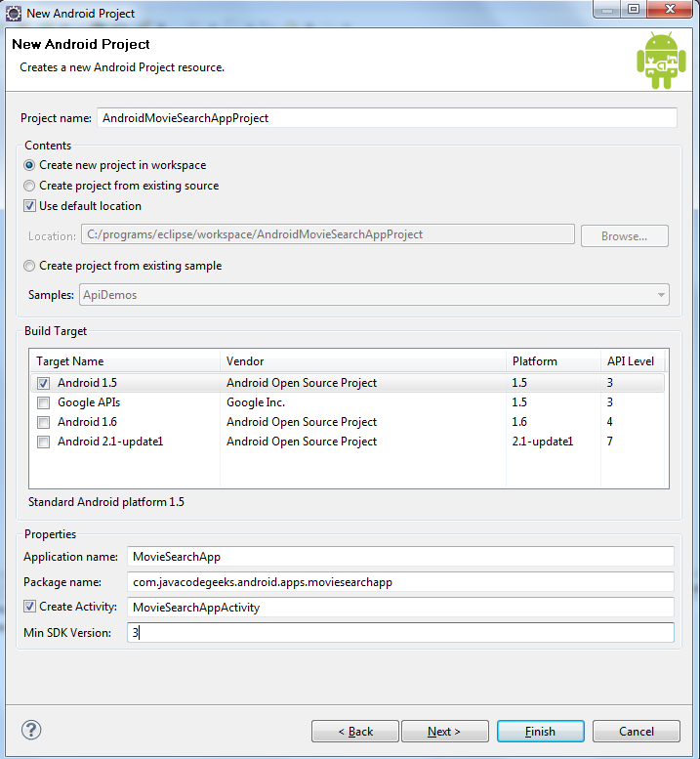The width and height of the screenshot is (700, 759).
Task: Go to the Next wizard page
Action: tap(444, 731)
